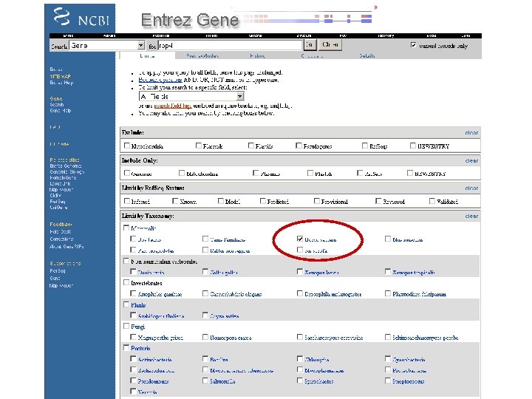Screen dimensions: 532x399
Task: Check the Caenorhabditis elegans checkbox
Action: pos(205,293)
